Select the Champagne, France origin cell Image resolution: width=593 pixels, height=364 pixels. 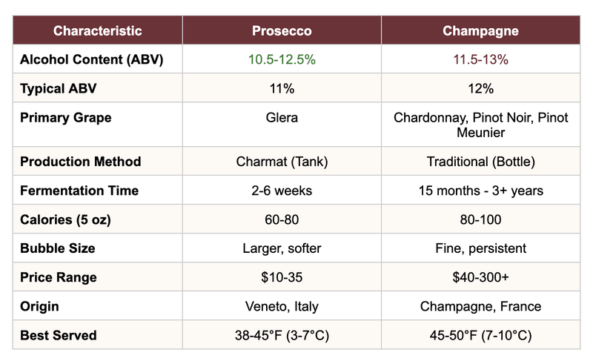(480, 306)
